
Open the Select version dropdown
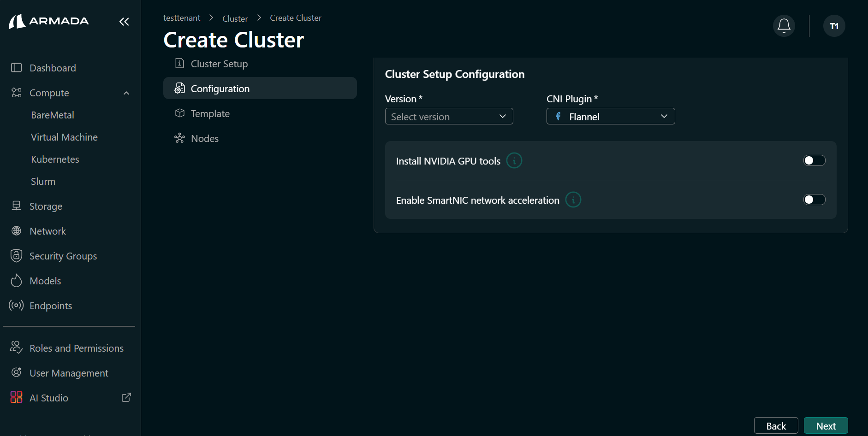pos(449,117)
